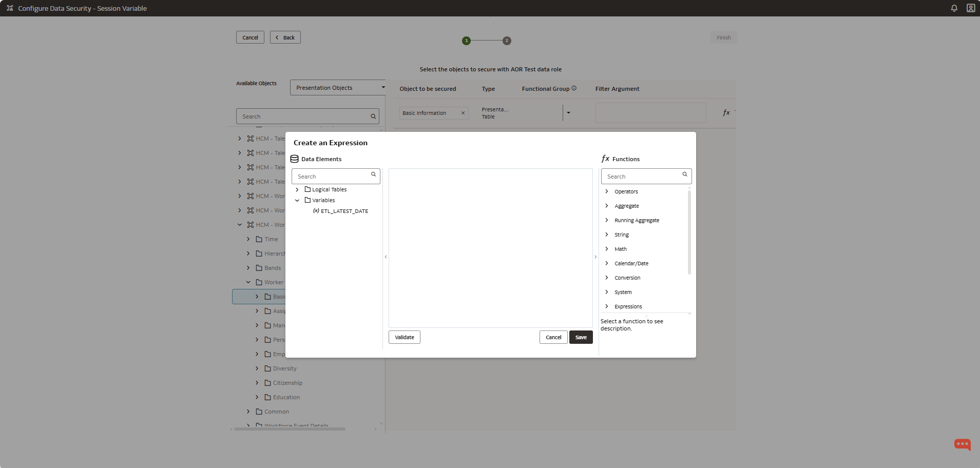Focus the Data Elements search field
This screenshot has height=468, width=980.
click(x=336, y=176)
